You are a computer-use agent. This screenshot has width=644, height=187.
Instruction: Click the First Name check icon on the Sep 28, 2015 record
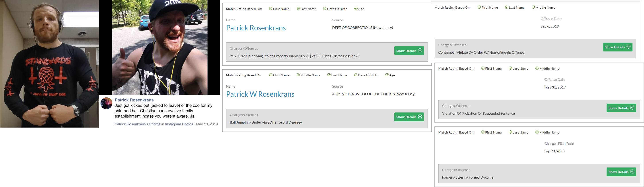pos(483,132)
